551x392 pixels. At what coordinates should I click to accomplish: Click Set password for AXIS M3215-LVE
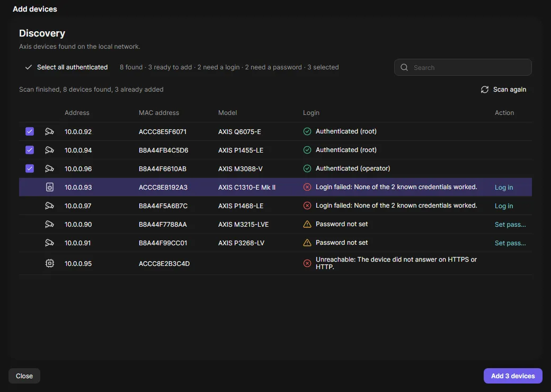(510, 225)
